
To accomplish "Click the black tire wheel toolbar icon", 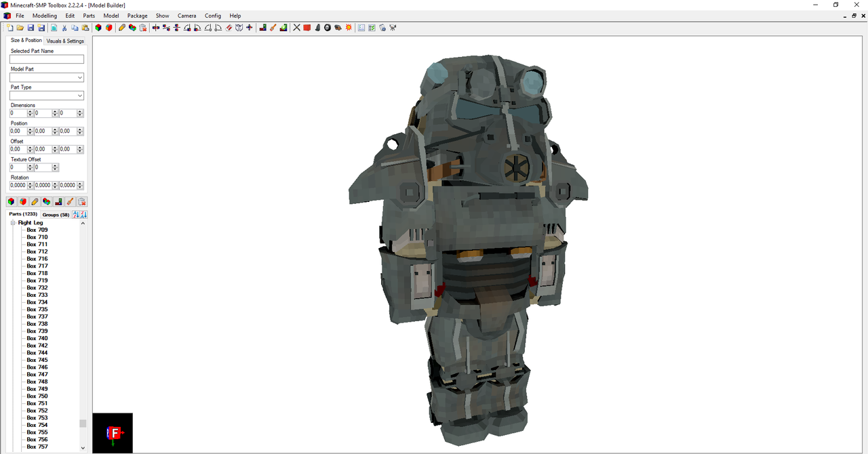I will click(328, 28).
